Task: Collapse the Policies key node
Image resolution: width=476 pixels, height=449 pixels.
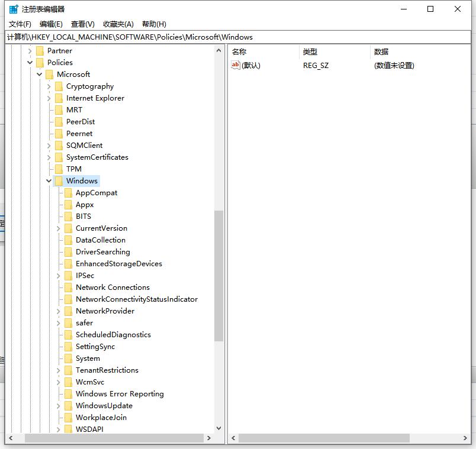Action: (30, 63)
